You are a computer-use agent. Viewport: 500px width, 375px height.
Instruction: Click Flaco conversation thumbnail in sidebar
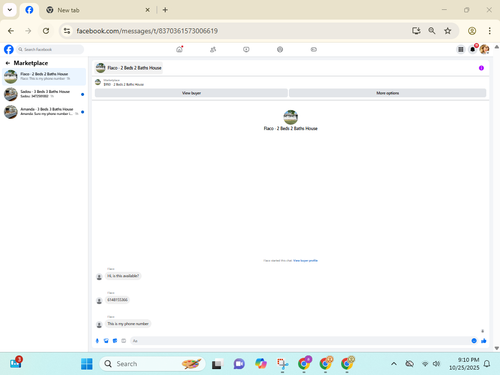11,77
